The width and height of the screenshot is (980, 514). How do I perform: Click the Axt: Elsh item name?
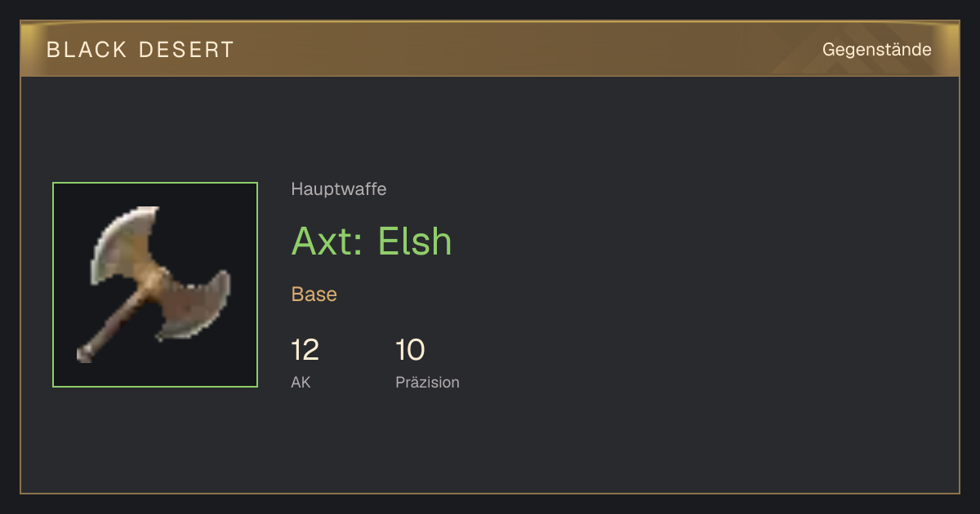(372, 241)
